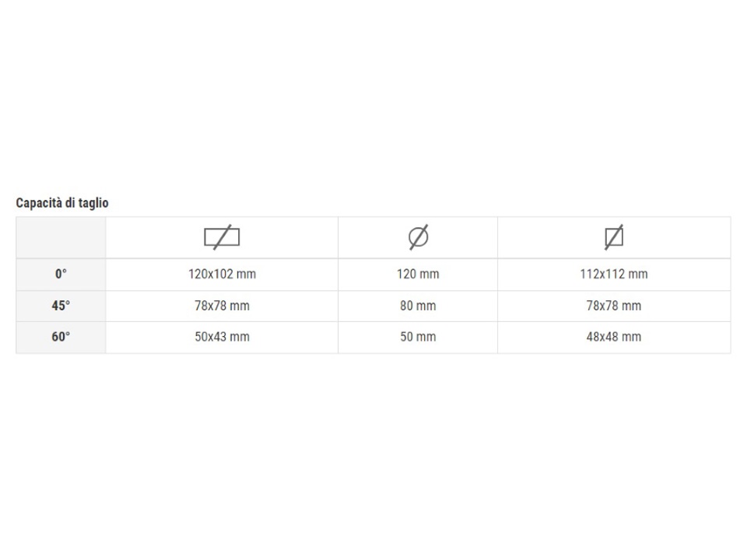The height and width of the screenshot is (560, 747).
Task: Select the 'Capacità di taglio' heading
Action: pyautogui.click(x=62, y=203)
